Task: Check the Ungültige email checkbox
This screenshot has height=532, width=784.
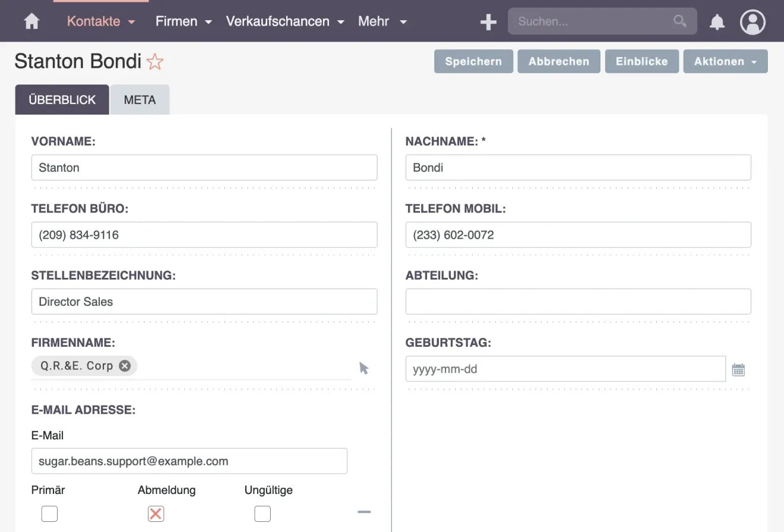Action: point(262,514)
